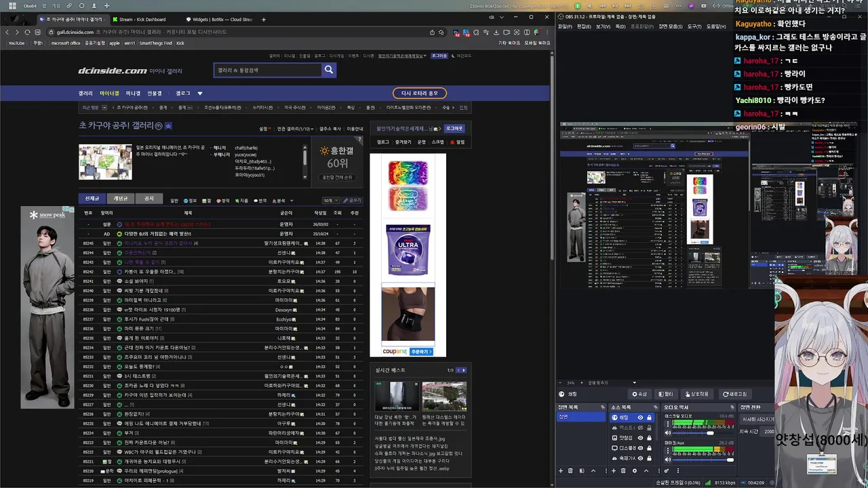Remove selected scene with trash icon in OBS
Image resolution: width=868 pixels, height=488 pixels.
pyautogui.click(x=570, y=471)
